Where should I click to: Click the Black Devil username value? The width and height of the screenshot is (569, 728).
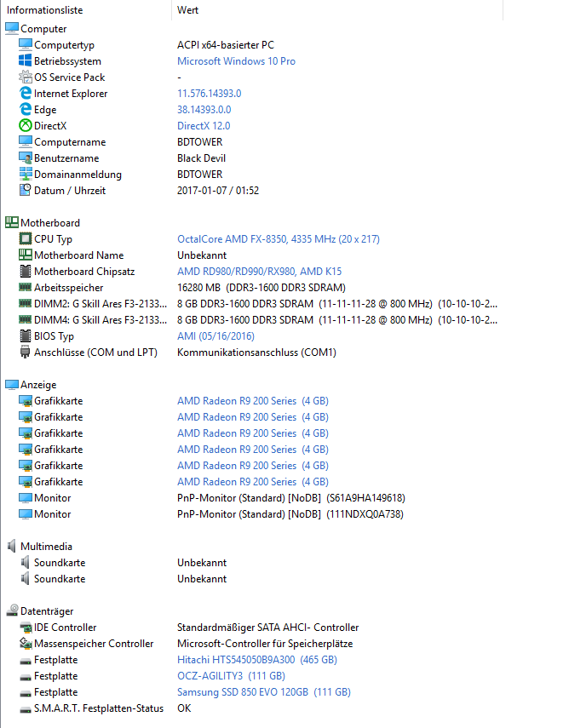click(201, 158)
